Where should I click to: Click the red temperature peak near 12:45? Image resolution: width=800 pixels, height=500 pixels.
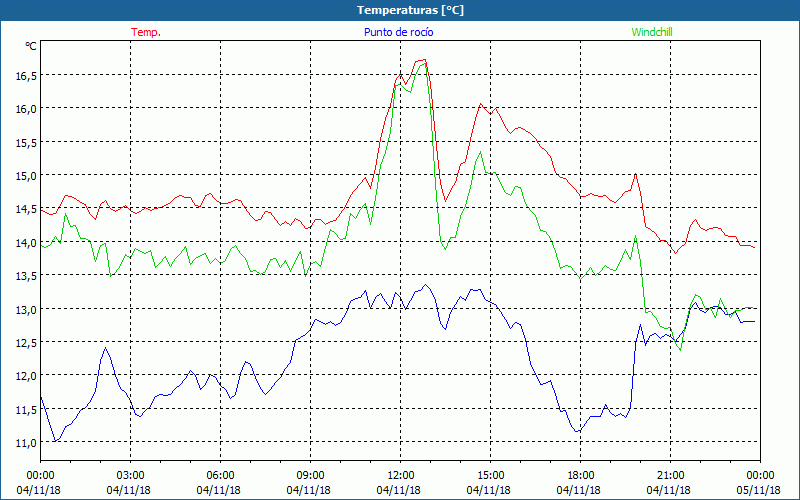coord(424,60)
